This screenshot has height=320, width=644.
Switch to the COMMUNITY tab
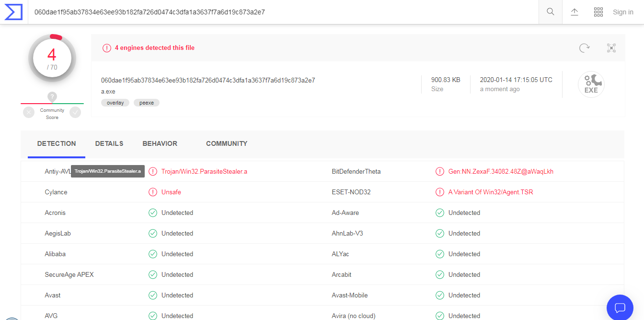[x=227, y=143]
